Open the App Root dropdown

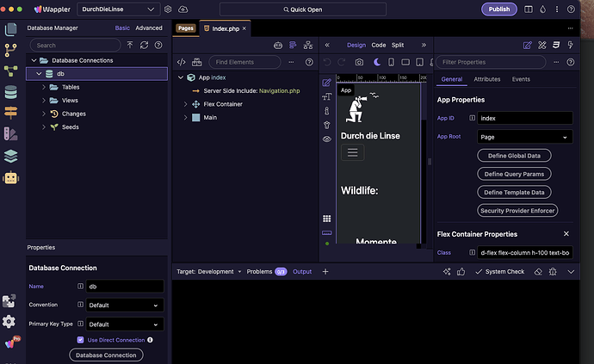click(x=524, y=137)
